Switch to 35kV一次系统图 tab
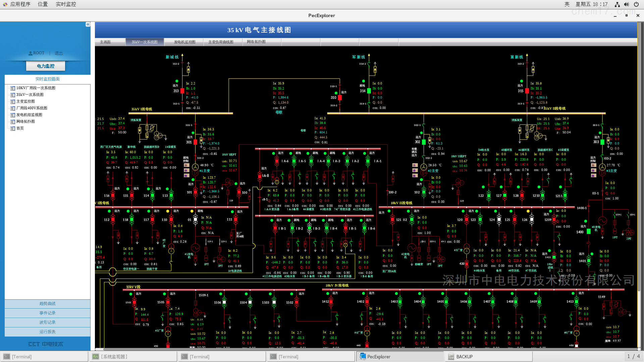This screenshot has width=644, height=362. 145,42
